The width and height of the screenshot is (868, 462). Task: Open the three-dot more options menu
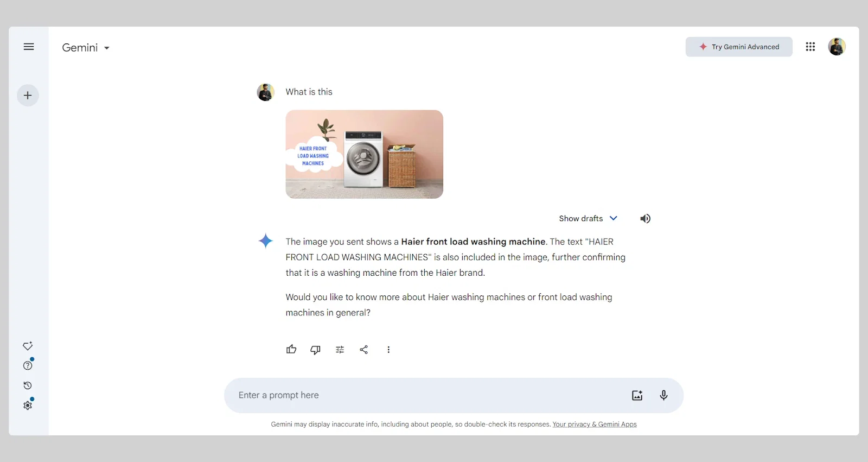click(x=388, y=350)
